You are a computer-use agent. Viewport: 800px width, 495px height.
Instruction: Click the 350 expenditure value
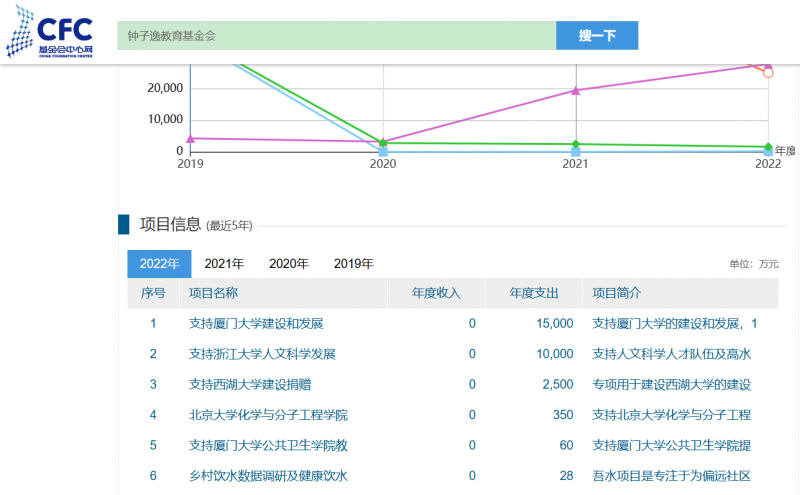[563, 415]
